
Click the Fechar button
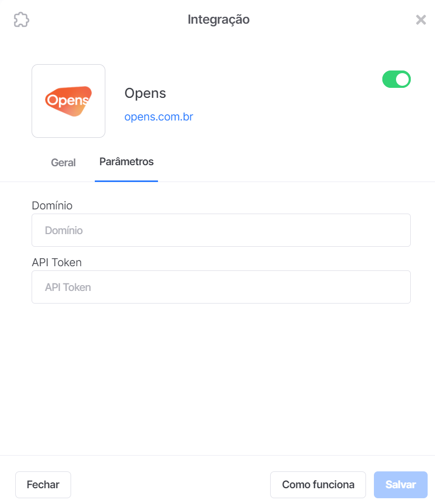43,485
